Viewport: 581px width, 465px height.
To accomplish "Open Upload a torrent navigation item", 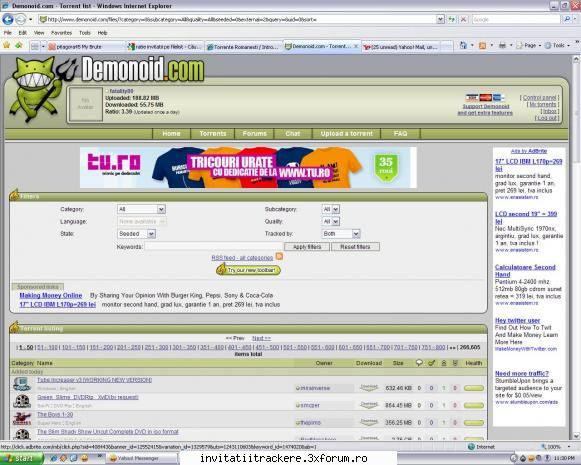I will tap(347, 133).
